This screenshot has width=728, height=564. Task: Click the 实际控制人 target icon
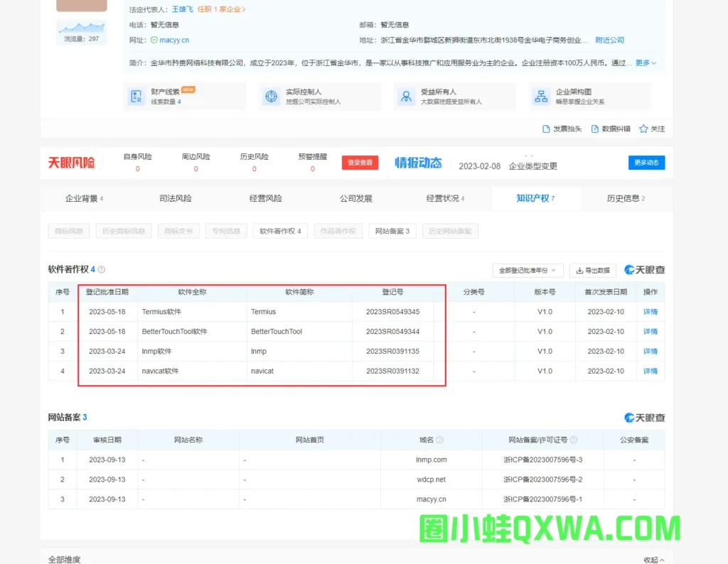click(x=271, y=97)
